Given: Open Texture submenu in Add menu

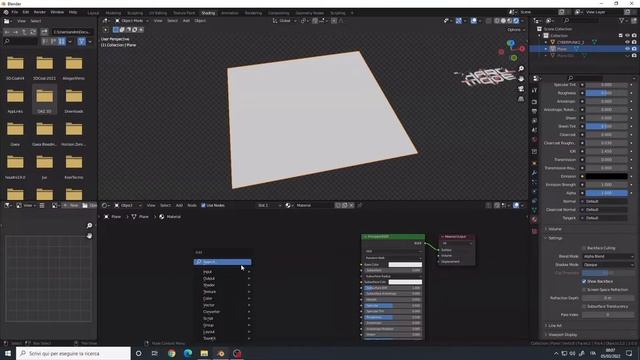Looking at the screenshot, I should [222, 291].
